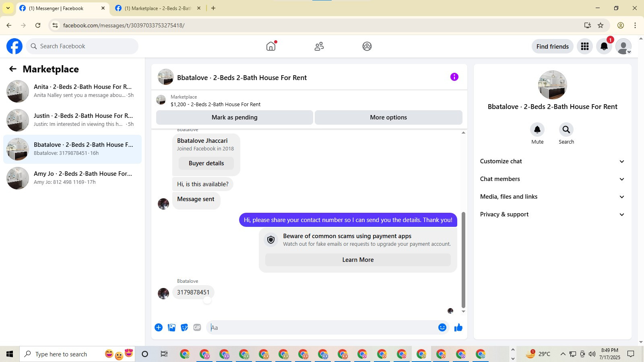The width and height of the screenshot is (644, 362).
Task: Open the Windows notification center
Action: click(631, 354)
